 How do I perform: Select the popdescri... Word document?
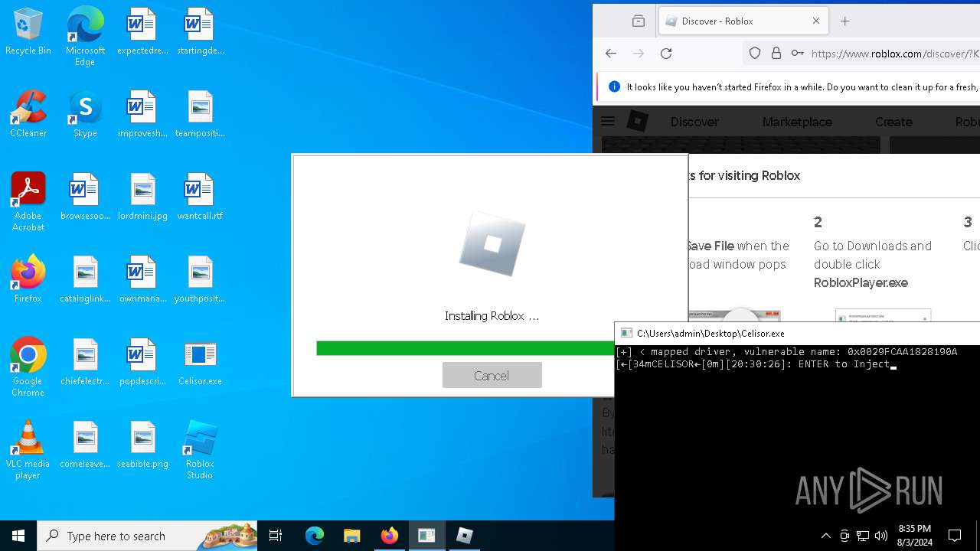pyautogui.click(x=142, y=363)
